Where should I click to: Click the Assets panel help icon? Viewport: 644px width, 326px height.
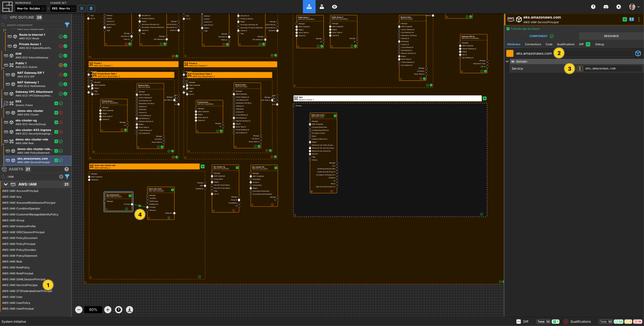click(x=66, y=169)
